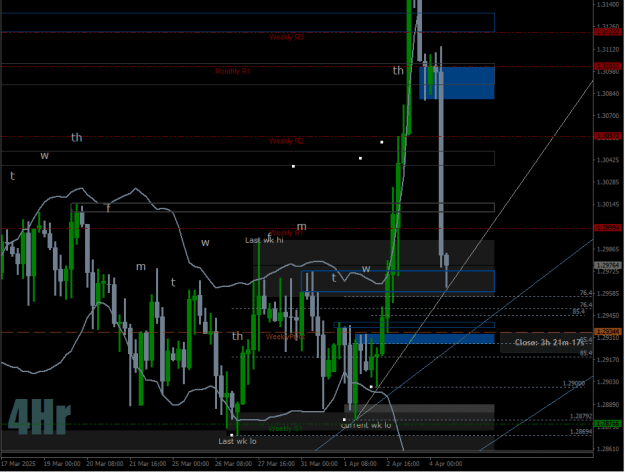Click '26 Mar 08:00' on the time axis
This screenshot has width=625, height=472.
click(234, 464)
